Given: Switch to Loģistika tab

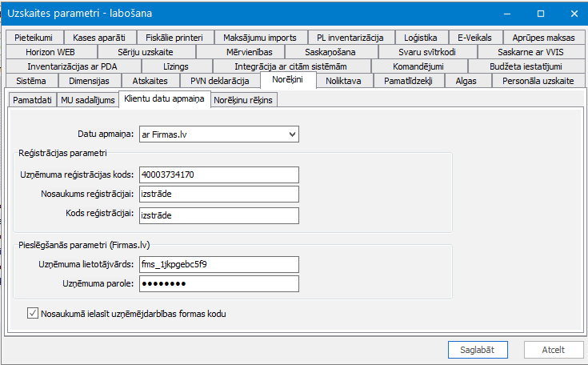Looking at the screenshot, I should coord(421,38).
